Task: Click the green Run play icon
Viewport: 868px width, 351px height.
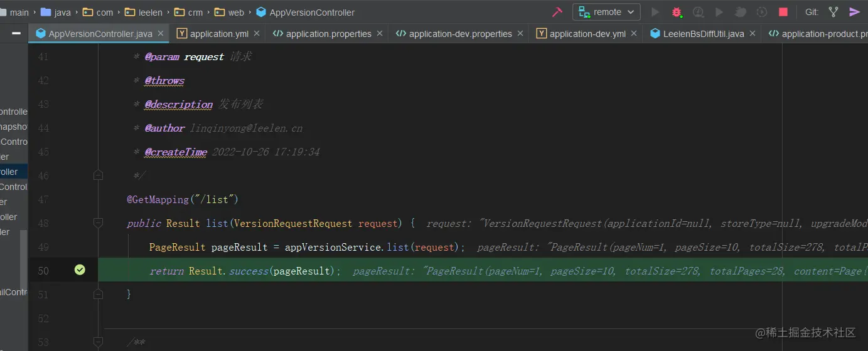Action: (655, 12)
